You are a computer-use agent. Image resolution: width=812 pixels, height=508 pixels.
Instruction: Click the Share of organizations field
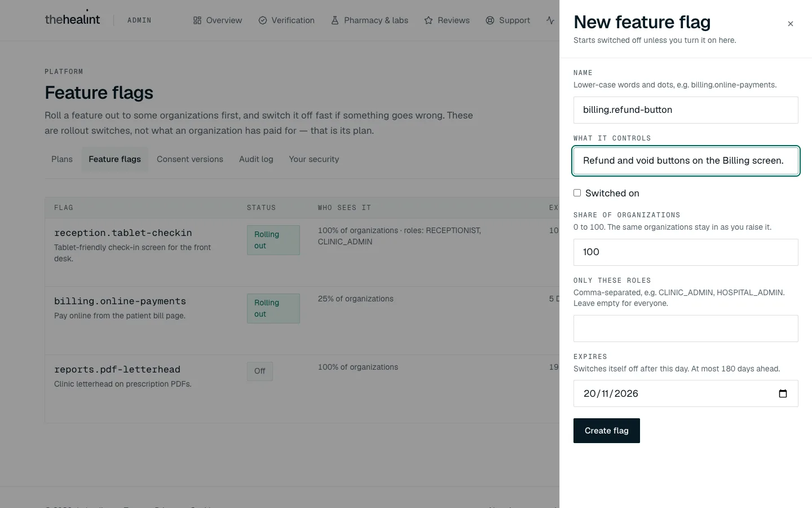686,252
